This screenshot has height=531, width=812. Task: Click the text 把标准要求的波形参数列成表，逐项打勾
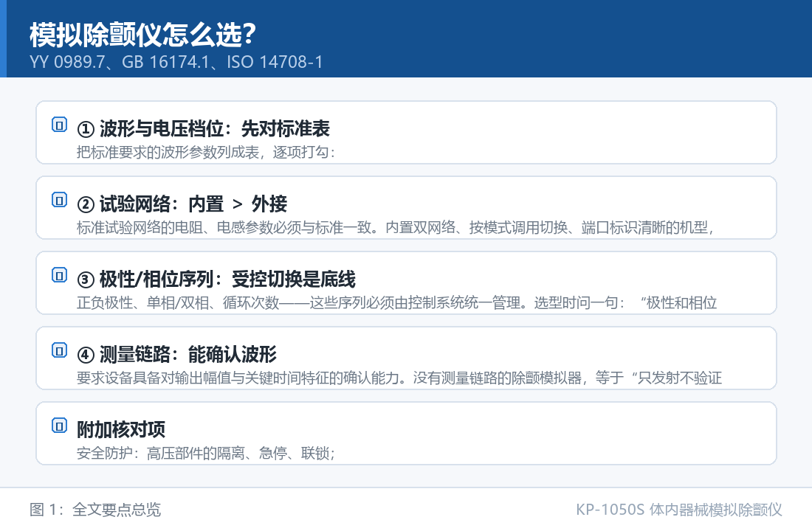[206, 152]
